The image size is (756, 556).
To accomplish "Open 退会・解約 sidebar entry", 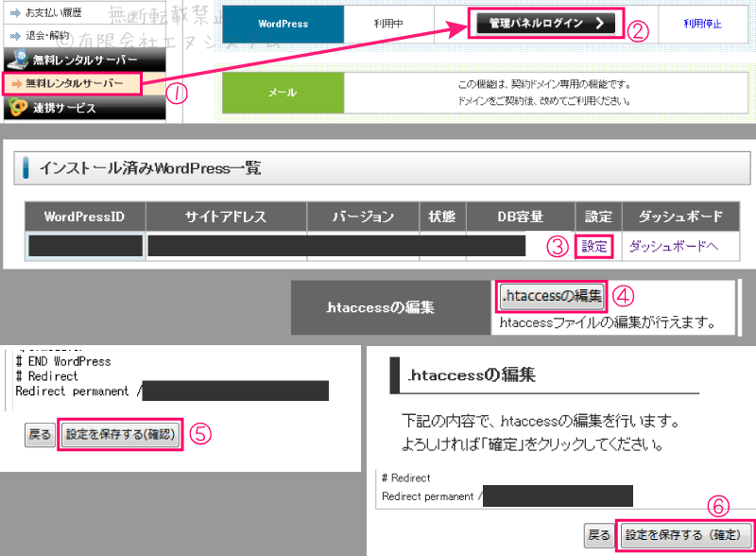I will click(47, 36).
